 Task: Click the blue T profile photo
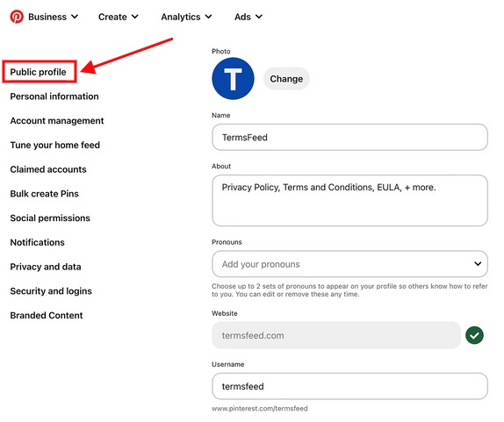pos(233,79)
